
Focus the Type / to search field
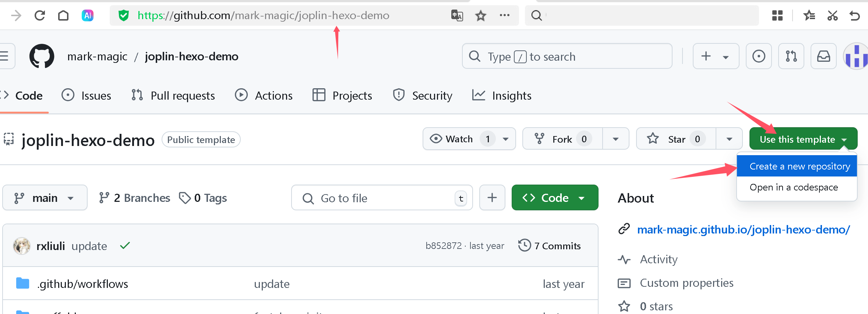567,56
